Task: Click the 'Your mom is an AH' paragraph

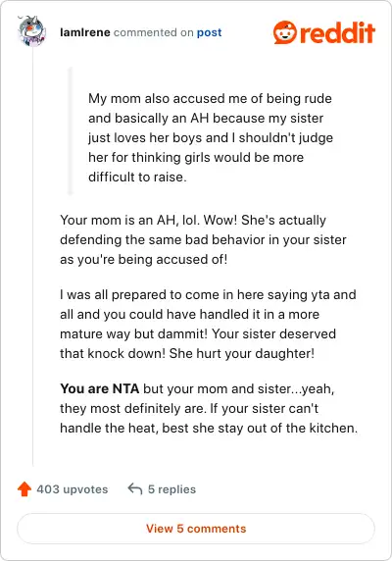Action: tap(203, 239)
